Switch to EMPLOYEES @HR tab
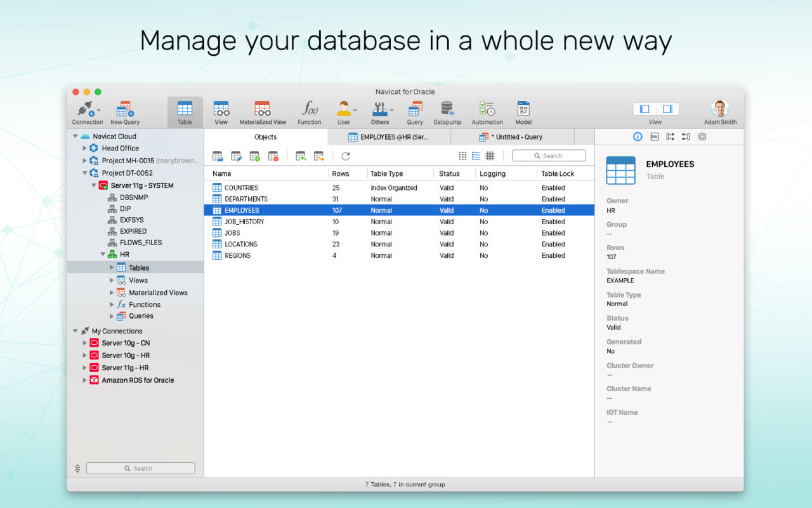Screen dimensions: 812x508 tap(389, 137)
